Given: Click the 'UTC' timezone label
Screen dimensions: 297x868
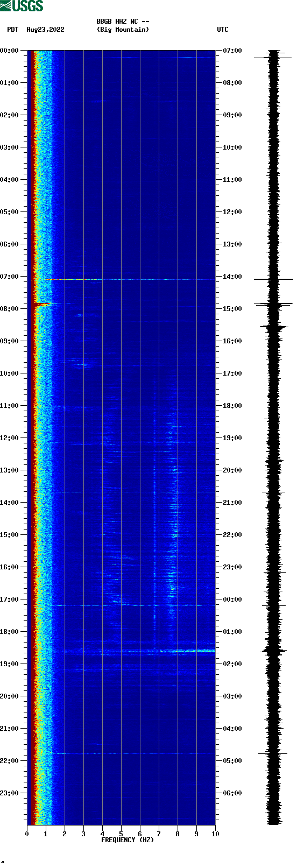Looking at the screenshot, I should [x=222, y=30].
